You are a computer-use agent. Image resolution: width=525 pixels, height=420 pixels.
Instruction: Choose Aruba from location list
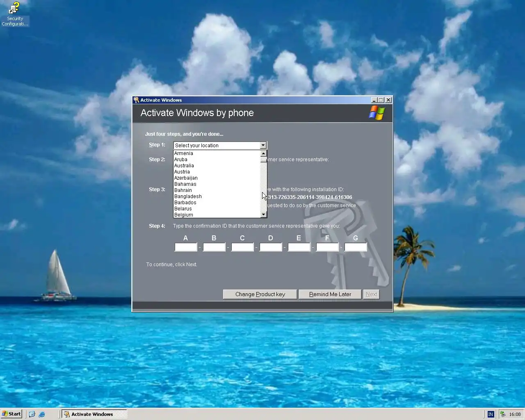[217, 160]
